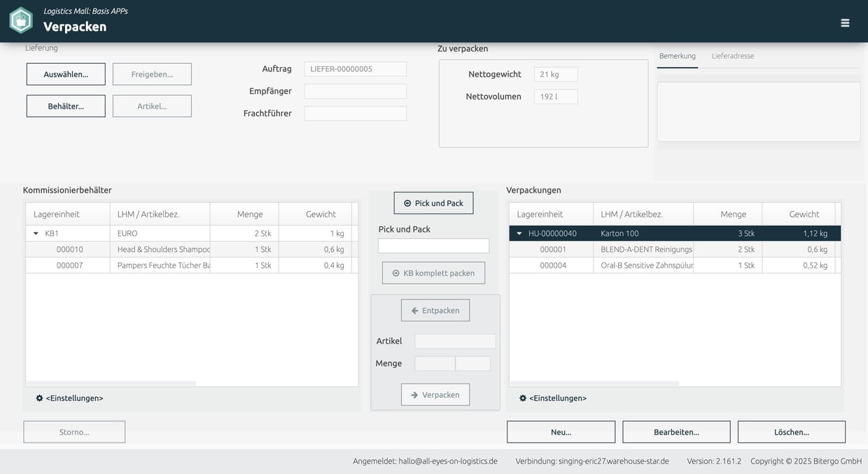Focus the Artikel input field

455,341
